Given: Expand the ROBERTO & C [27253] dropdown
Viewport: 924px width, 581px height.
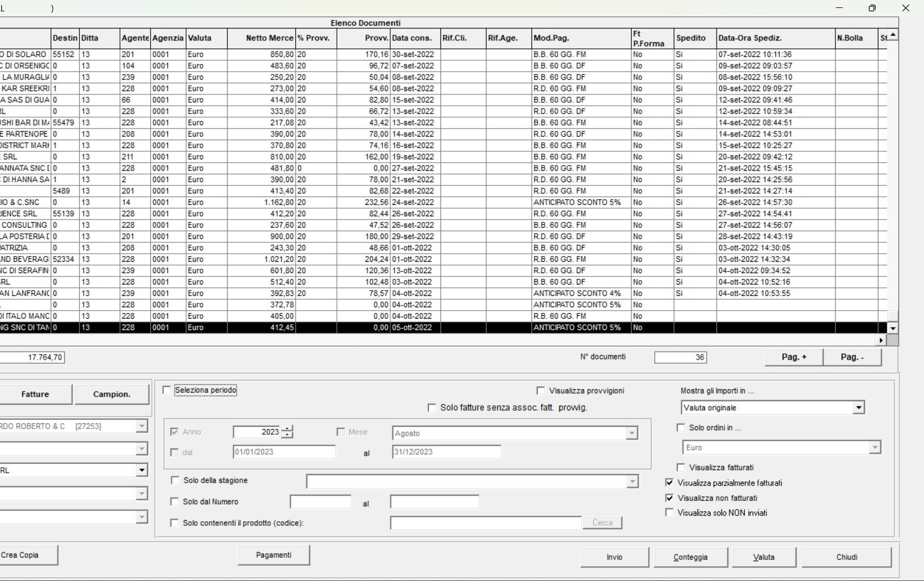Looking at the screenshot, I should [x=142, y=426].
